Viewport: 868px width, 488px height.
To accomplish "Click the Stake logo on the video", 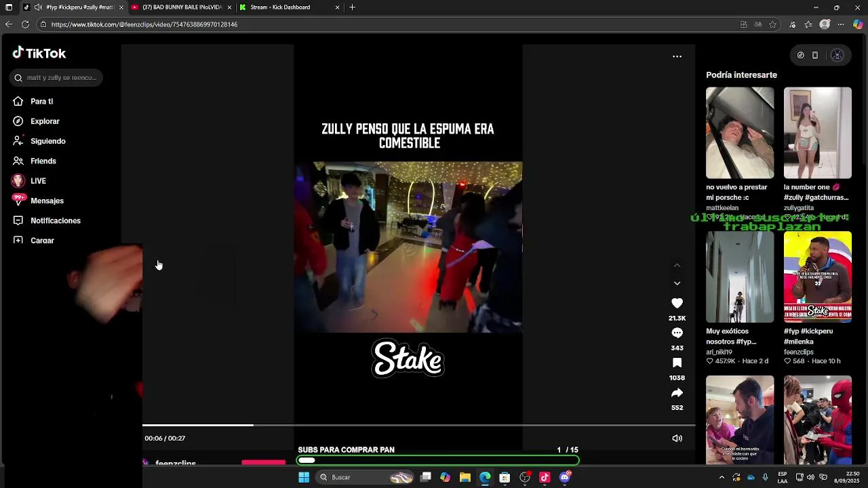I will [x=408, y=358].
